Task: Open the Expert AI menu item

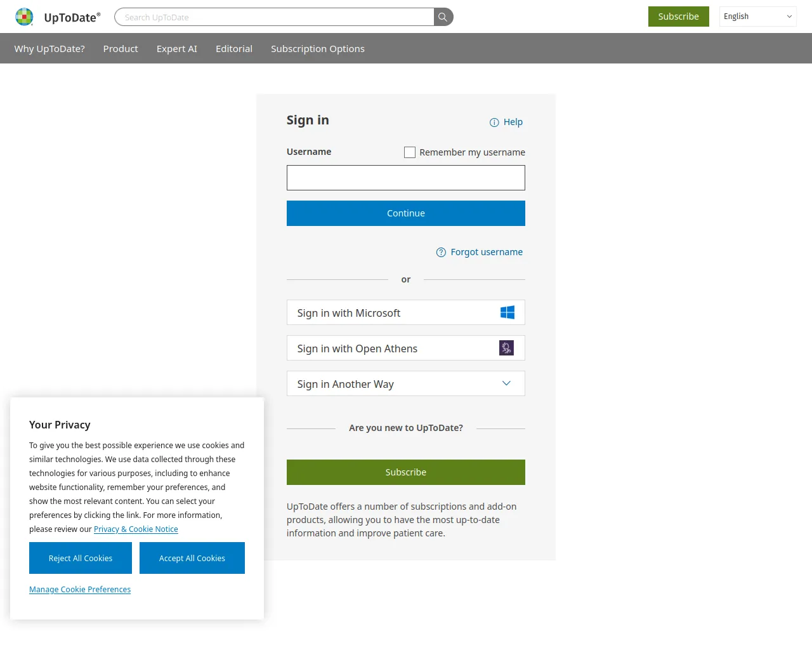Action: tap(177, 49)
